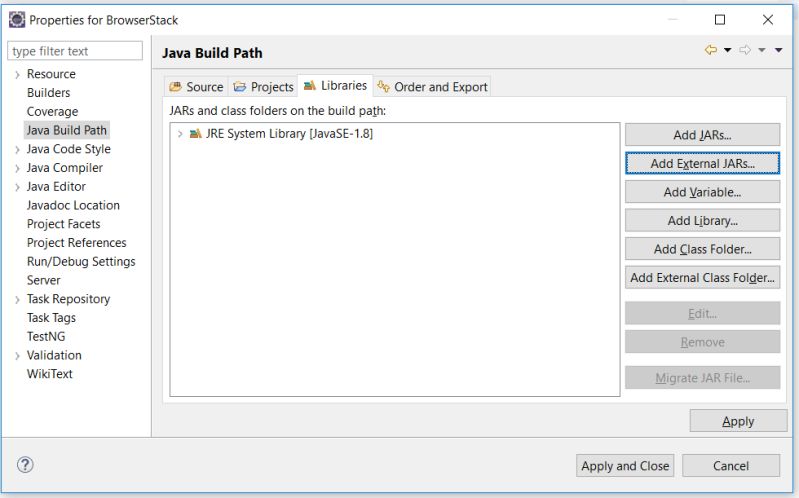799x498 pixels.
Task: Select Java Build Path in the tree
Action: (x=67, y=130)
